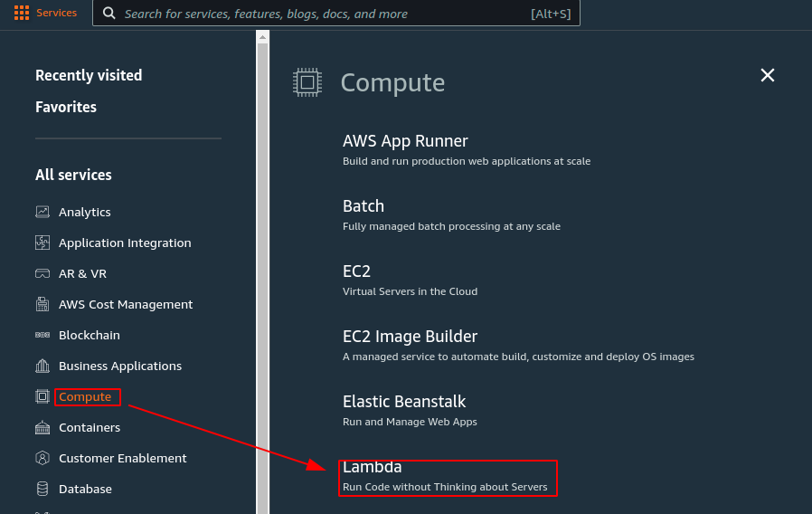Click 'Virtual Servers in the Cloud' description
This screenshot has width=812, height=514.
[410, 291]
